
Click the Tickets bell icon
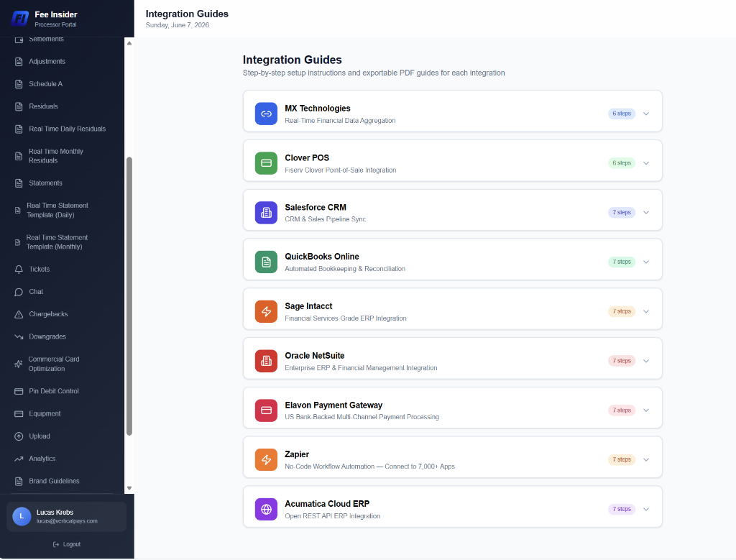(x=19, y=270)
